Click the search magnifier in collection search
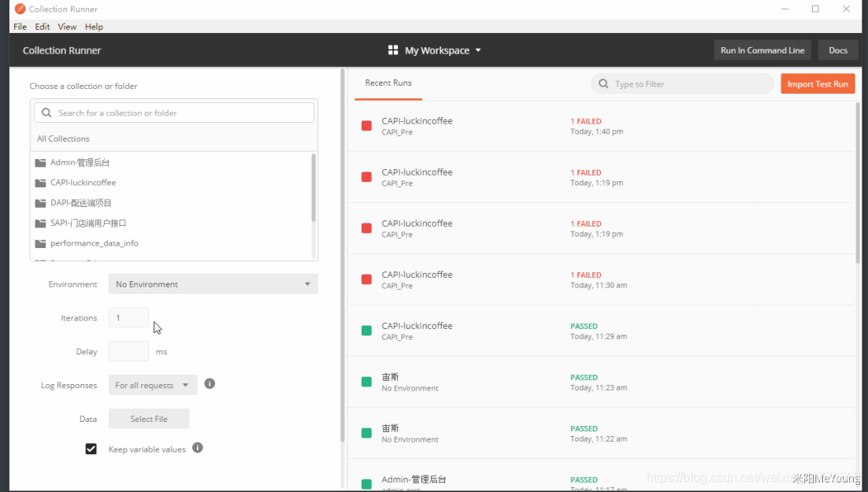 point(47,113)
